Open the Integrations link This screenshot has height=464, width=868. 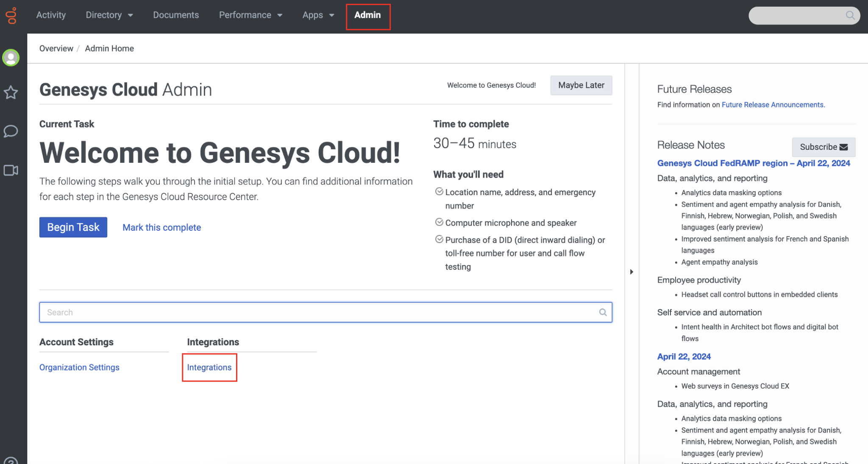click(209, 367)
